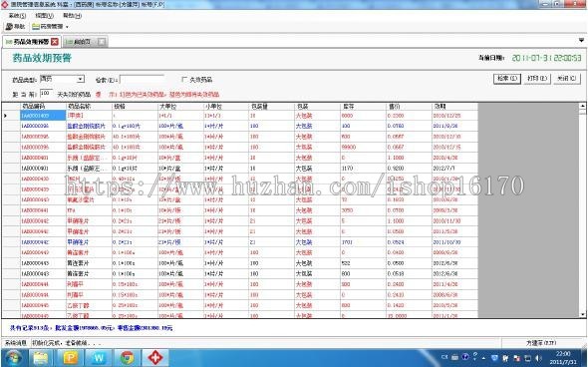The image size is (588, 367).
Task: Select the stock cell reading 522
Action: tap(364, 263)
